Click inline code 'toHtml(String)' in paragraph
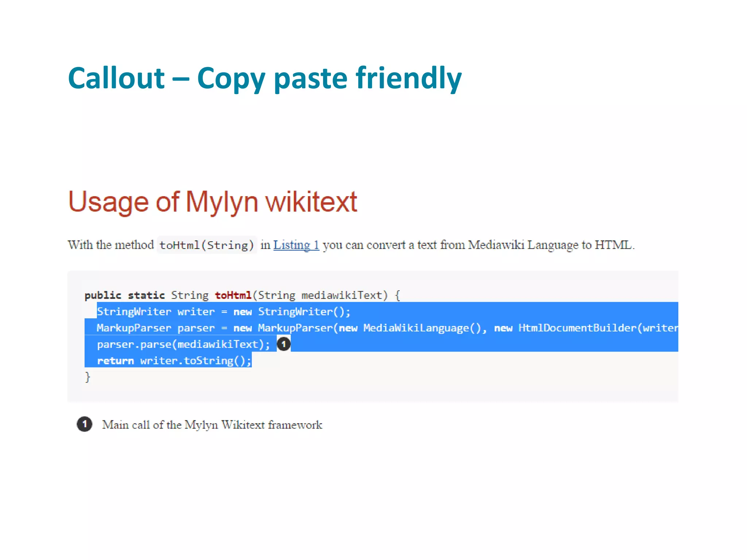The width and height of the screenshot is (747, 560). 207,245
